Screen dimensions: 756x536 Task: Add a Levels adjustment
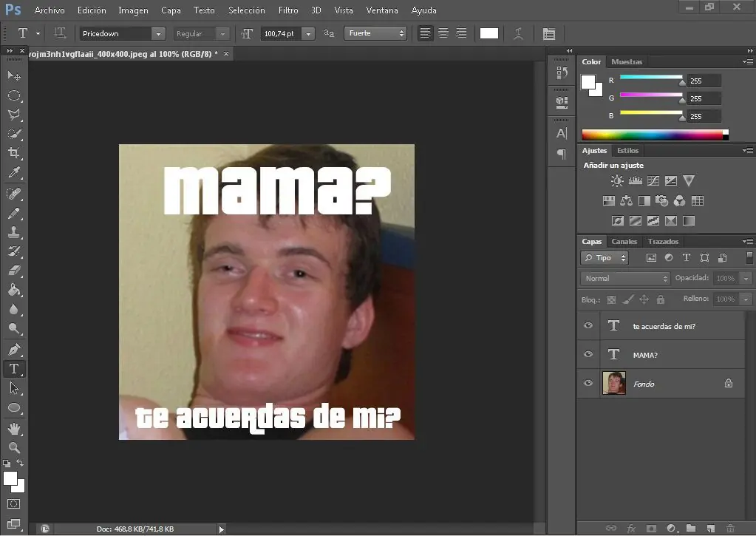[636, 181]
